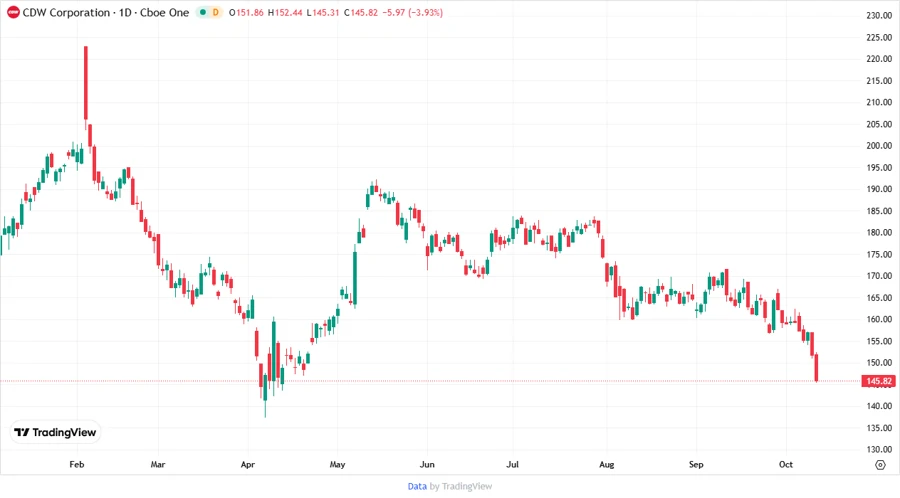The width and height of the screenshot is (900, 498).
Task: Click the Jul label on time axis
Action: pos(513,464)
